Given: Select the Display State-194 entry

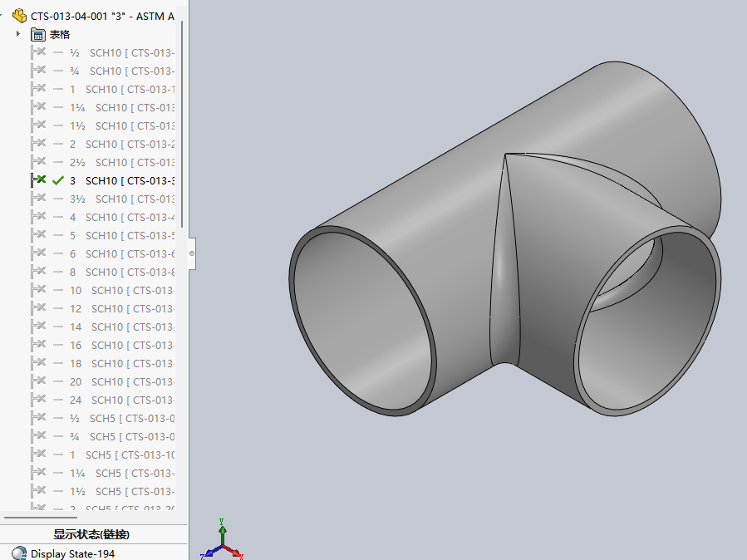Looking at the screenshot, I should click(x=72, y=554).
